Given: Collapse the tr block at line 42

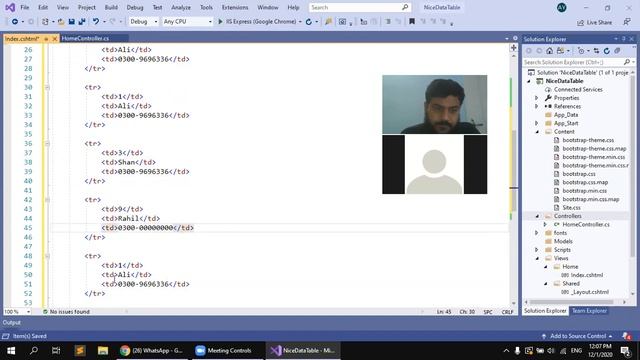Looking at the screenshot, I should 47,200.
